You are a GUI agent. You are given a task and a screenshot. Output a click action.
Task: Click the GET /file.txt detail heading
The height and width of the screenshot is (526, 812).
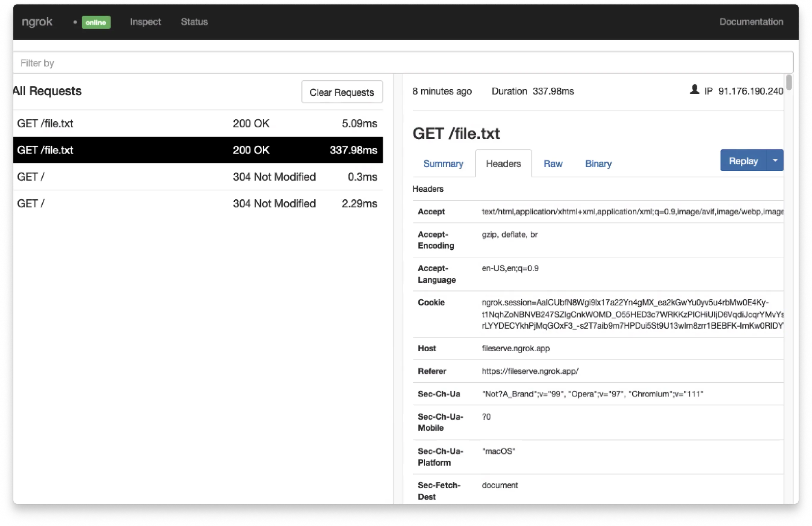[x=456, y=133]
